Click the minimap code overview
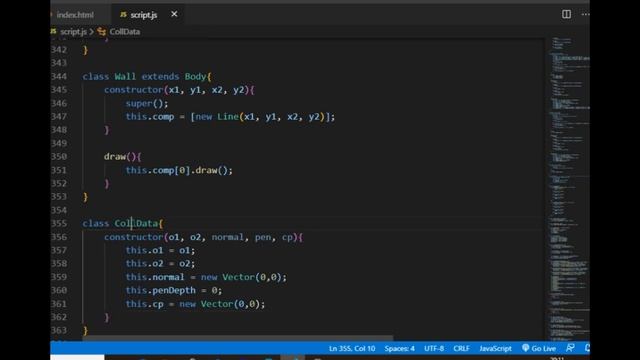 point(569,188)
